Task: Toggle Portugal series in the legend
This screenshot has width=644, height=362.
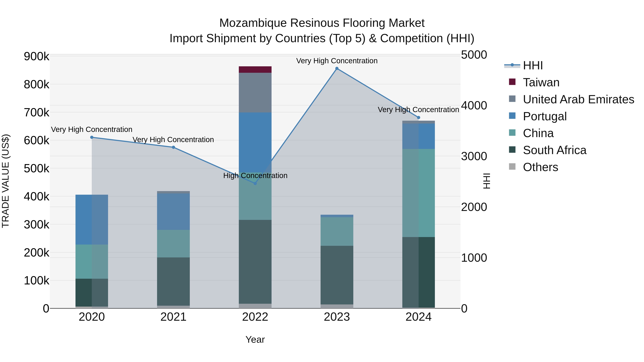Action: [x=538, y=116]
